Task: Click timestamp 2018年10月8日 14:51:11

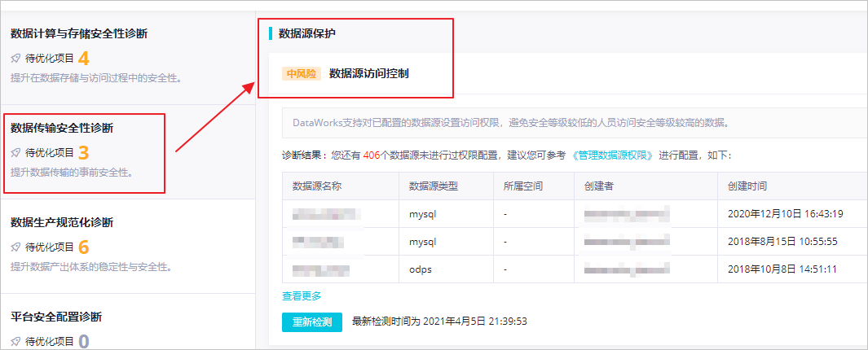Action: coord(782,269)
